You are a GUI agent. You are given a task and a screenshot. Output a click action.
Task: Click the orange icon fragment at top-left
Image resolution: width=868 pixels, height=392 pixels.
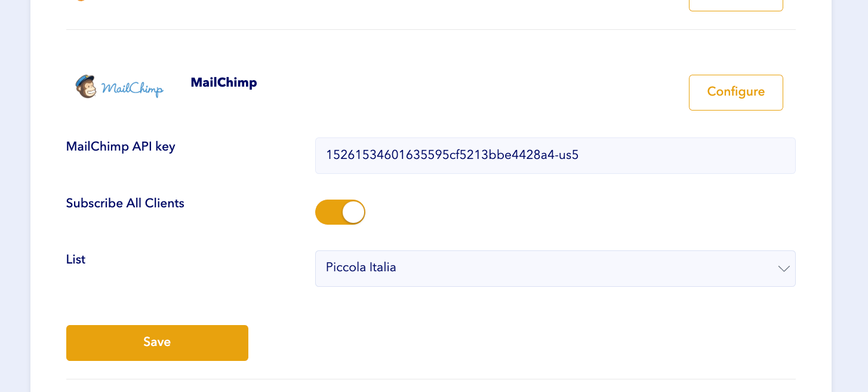81,1
